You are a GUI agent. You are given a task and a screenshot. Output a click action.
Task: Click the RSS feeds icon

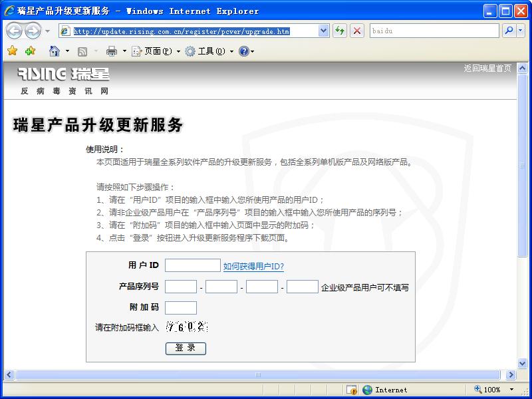[x=82, y=52]
